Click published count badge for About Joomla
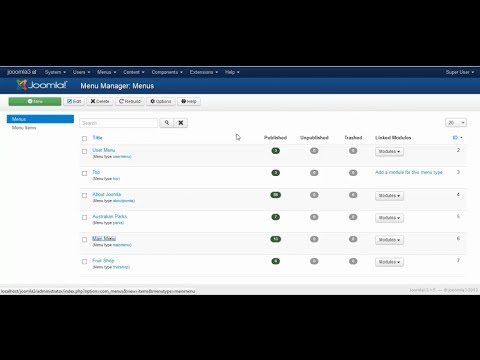Screen dimensions: 480x360 (276, 195)
